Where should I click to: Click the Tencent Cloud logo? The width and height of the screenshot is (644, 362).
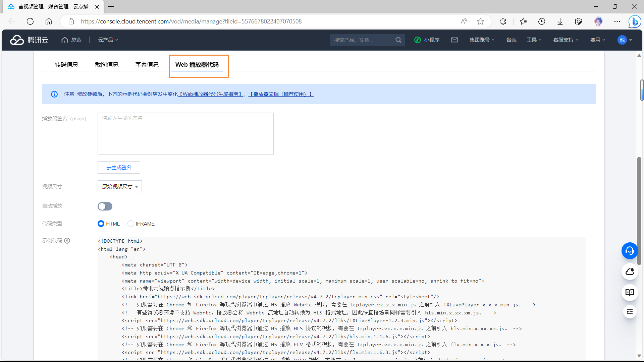(29, 40)
